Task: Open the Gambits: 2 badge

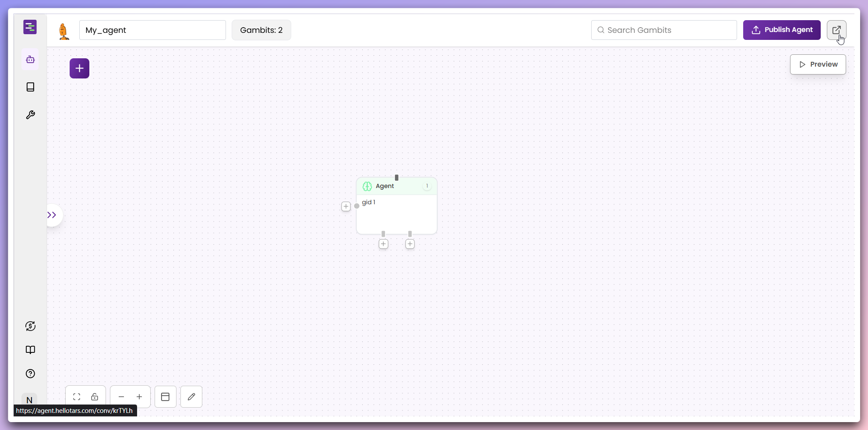Action: (261, 30)
